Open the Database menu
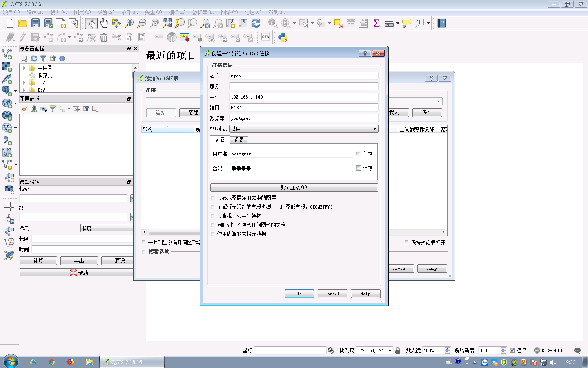Screen dimensions: 588x368 [x=203, y=12]
